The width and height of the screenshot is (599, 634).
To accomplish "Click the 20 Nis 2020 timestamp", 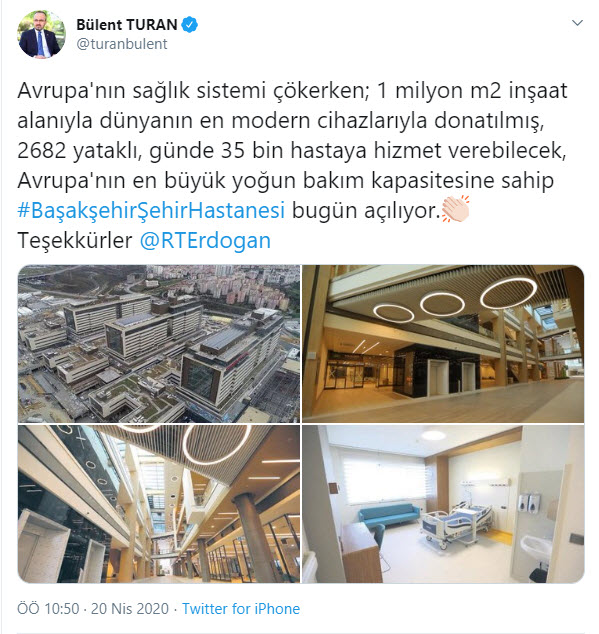I will click(129, 609).
